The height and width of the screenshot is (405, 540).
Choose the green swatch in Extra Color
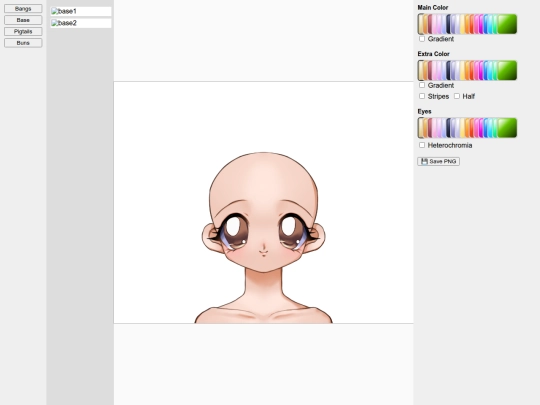coord(507,70)
